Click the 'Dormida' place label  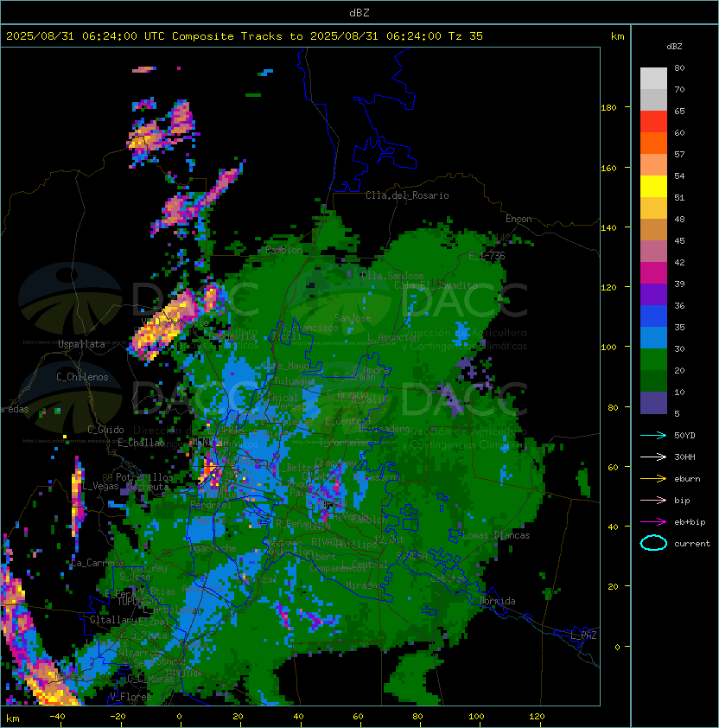[497, 601]
